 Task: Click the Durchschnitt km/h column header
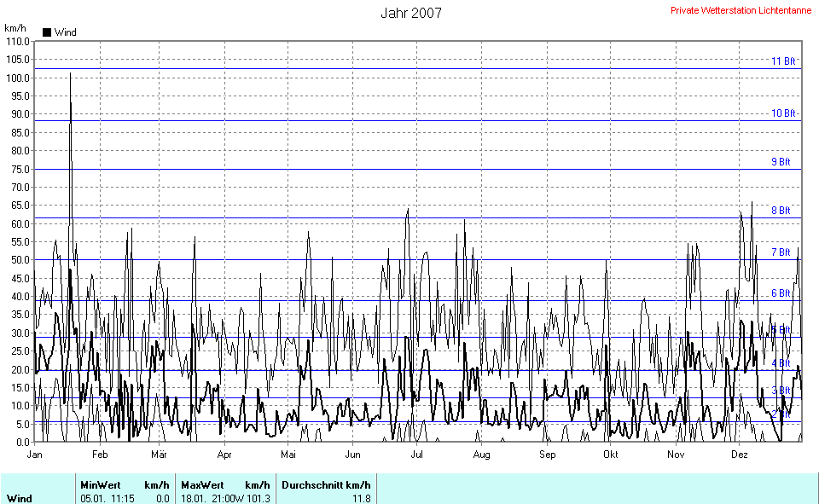327,484
